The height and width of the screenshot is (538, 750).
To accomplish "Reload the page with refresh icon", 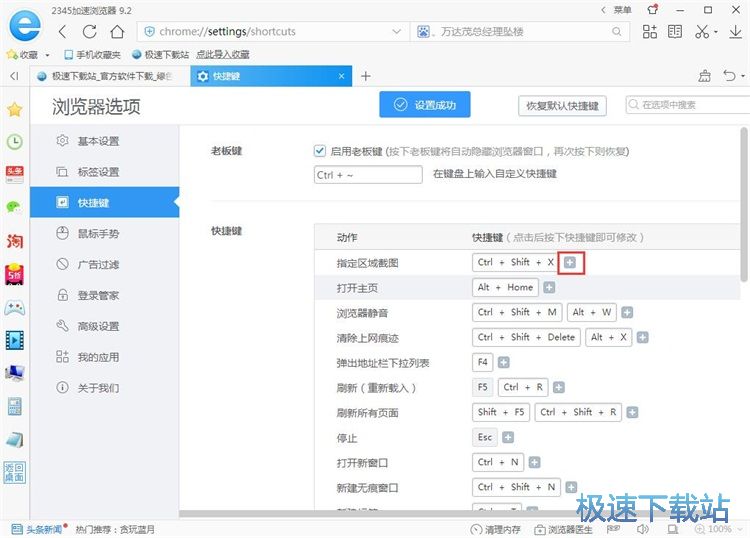I will point(89,32).
